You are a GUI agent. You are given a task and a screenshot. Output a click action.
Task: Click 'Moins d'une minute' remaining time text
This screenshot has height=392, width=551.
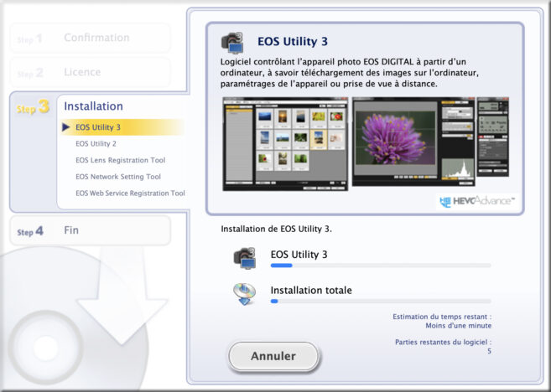458,326
